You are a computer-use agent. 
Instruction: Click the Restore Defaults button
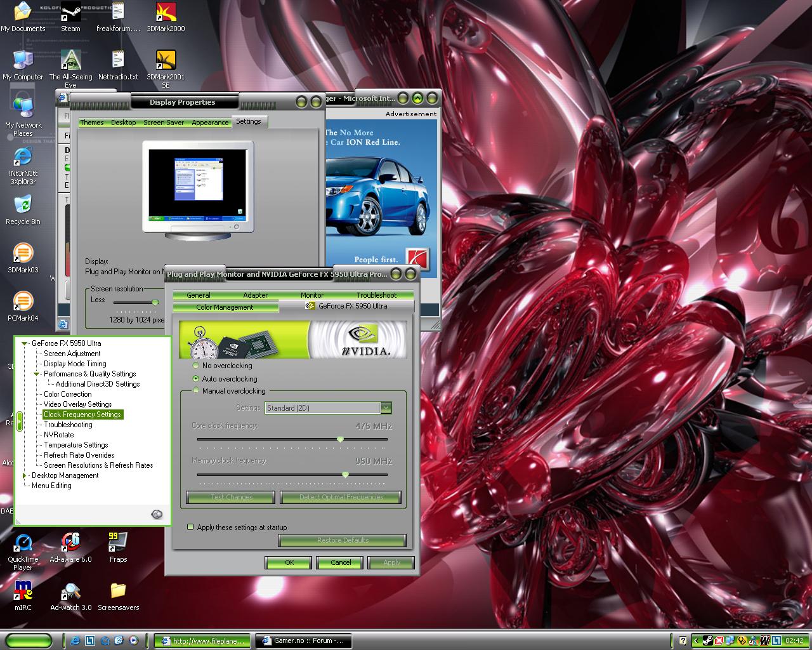click(x=343, y=540)
